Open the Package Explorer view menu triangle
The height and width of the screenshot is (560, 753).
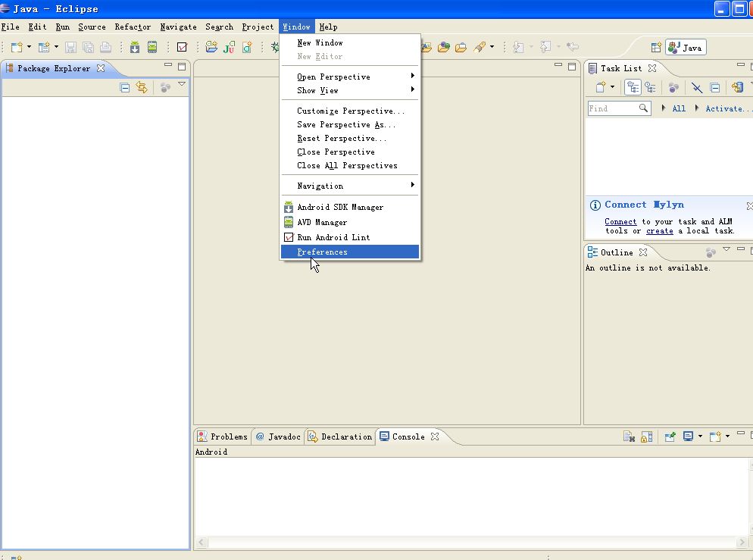[182, 84]
